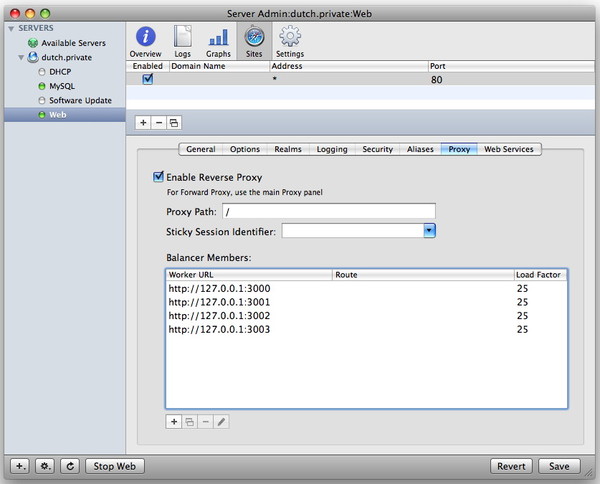The height and width of the screenshot is (484, 600).
Task: Open the Logs toolbar icon
Action: click(x=183, y=37)
